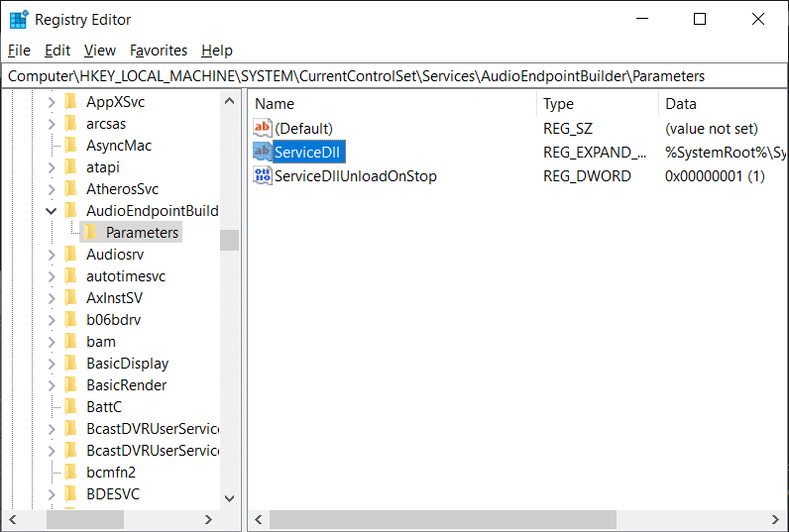This screenshot has width=789, height=532.
Task: Click tree pane vertical scrollbar thumb
Action: coord(229,240)
